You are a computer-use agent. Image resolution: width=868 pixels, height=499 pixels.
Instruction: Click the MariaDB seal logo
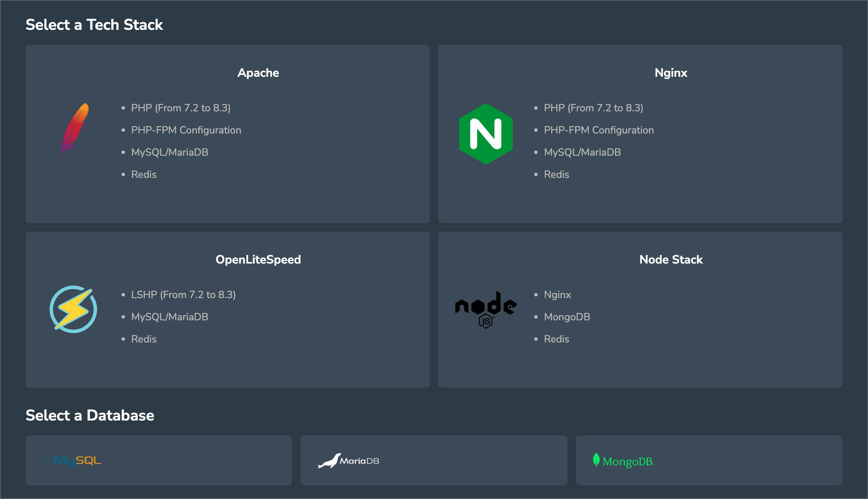coord(348,461)
